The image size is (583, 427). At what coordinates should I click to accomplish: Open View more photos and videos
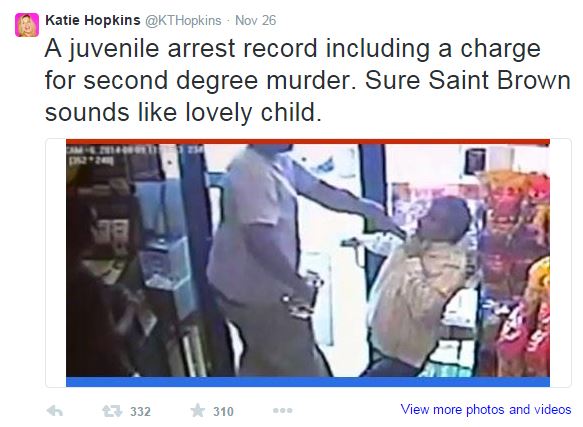pos(486,410)
